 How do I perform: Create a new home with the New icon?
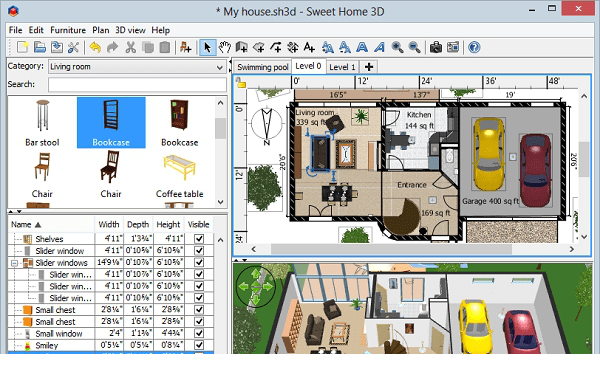[22, 47]
